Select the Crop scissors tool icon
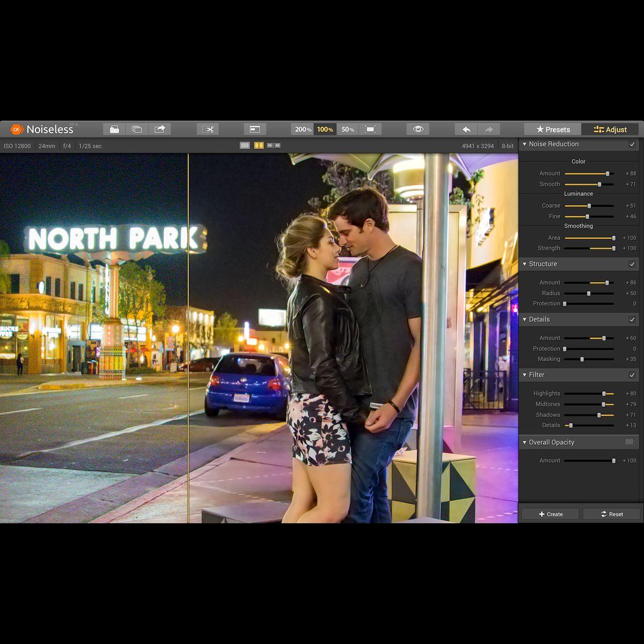The height and width of the screenshot is (644, 644). 208,129
